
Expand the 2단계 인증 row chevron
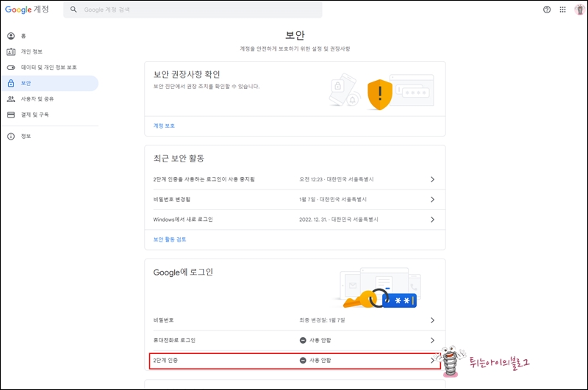pos(432,361)
